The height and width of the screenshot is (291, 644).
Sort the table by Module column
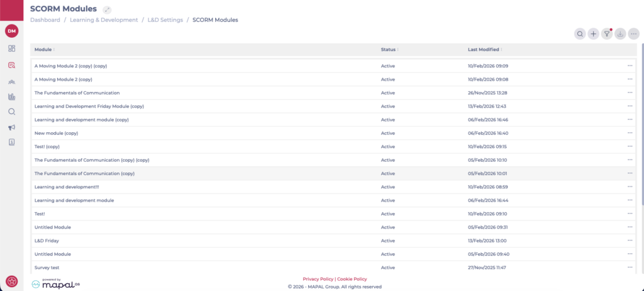click(x=44, y=49)
